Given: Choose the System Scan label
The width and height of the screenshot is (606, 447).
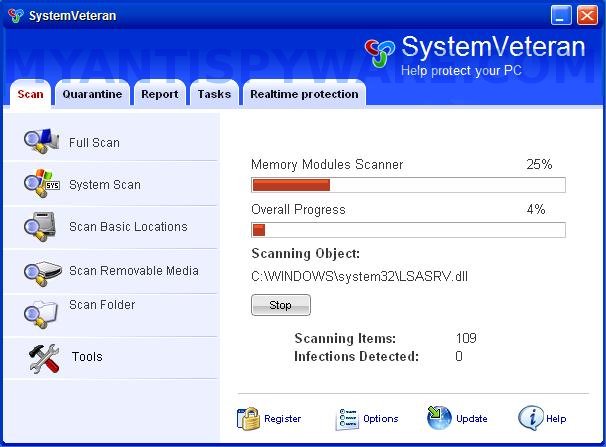Looking at the screenshot, I should coord(105,185).
